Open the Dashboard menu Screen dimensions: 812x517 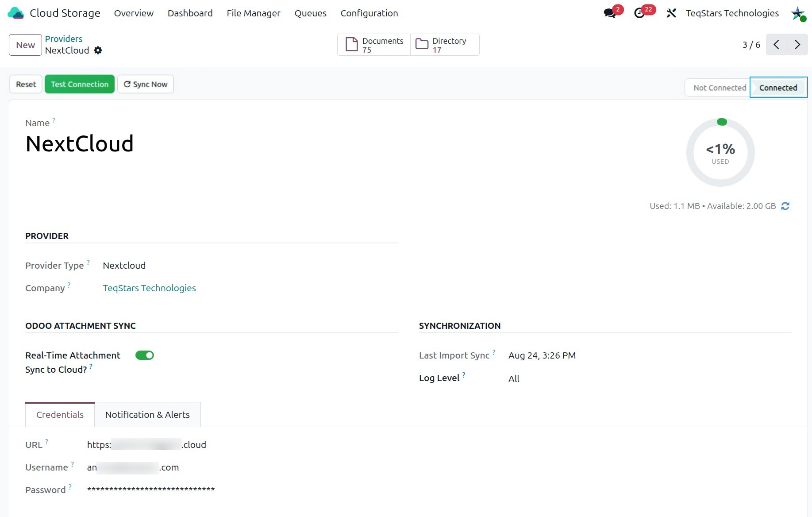pos(190,13)
